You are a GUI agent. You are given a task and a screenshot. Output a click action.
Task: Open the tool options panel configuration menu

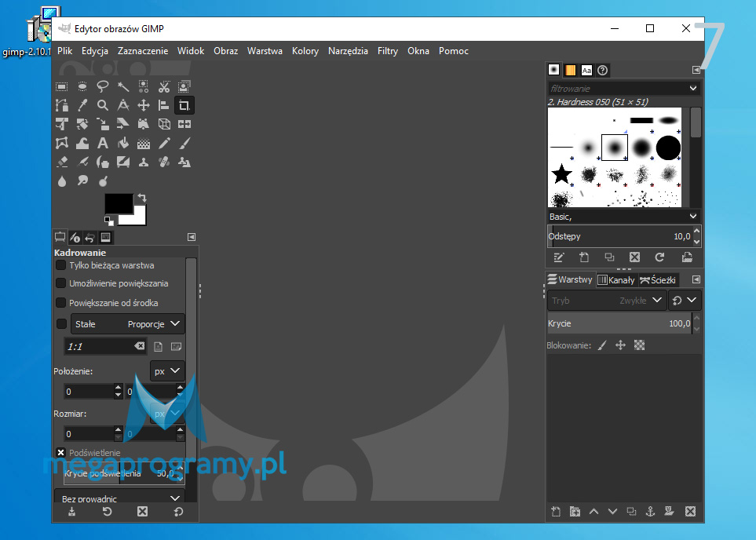(x=192, y=237)
